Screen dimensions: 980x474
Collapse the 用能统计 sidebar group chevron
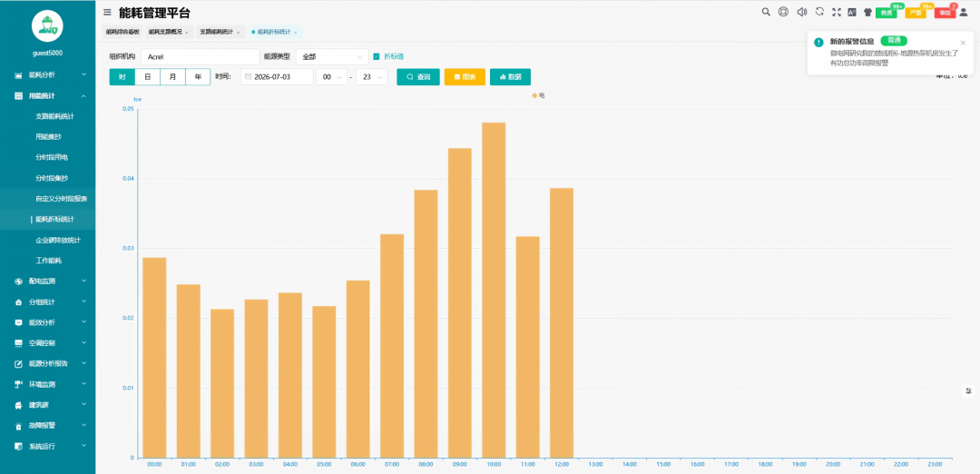pos(83,95)
